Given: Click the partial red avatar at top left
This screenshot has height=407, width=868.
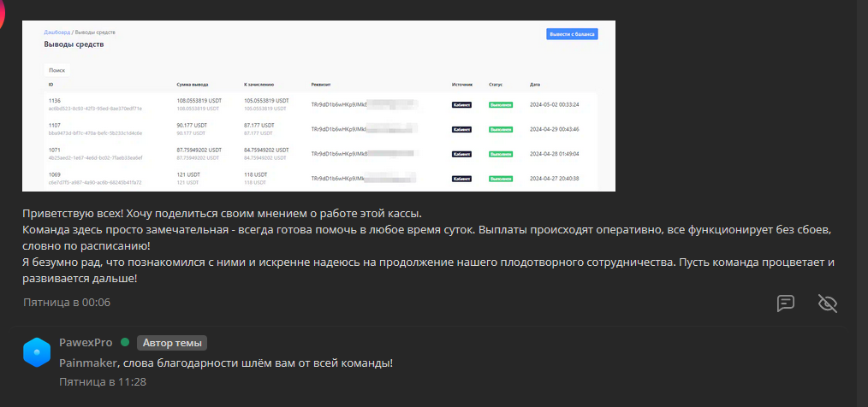Looking at the screenshot, I should click(3, 14).
